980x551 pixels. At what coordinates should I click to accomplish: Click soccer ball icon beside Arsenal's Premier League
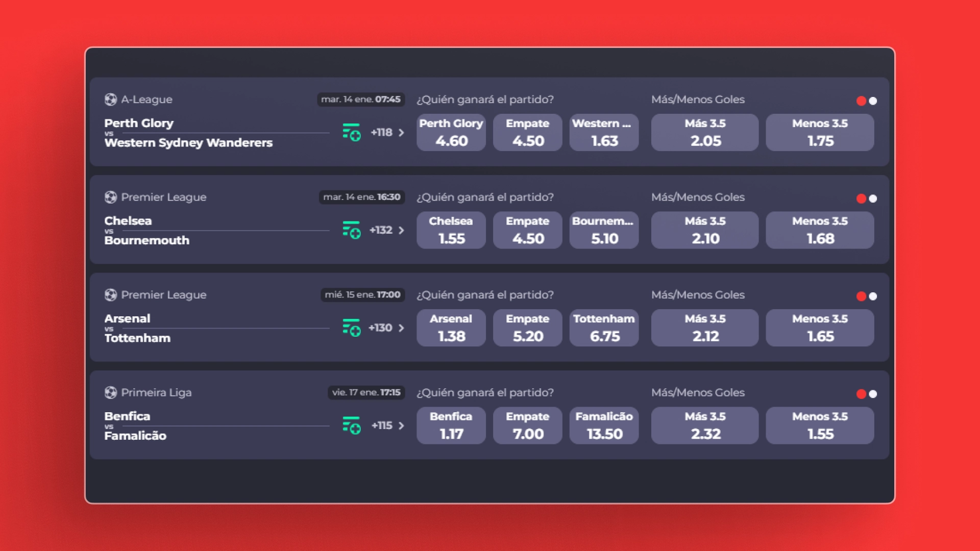point(111,295)
